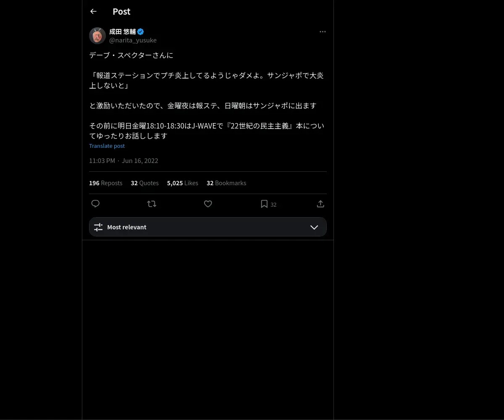Screen dimensions: 504x420
Task: Click the 32 Bookmarks stat
Action: (226, 183)
